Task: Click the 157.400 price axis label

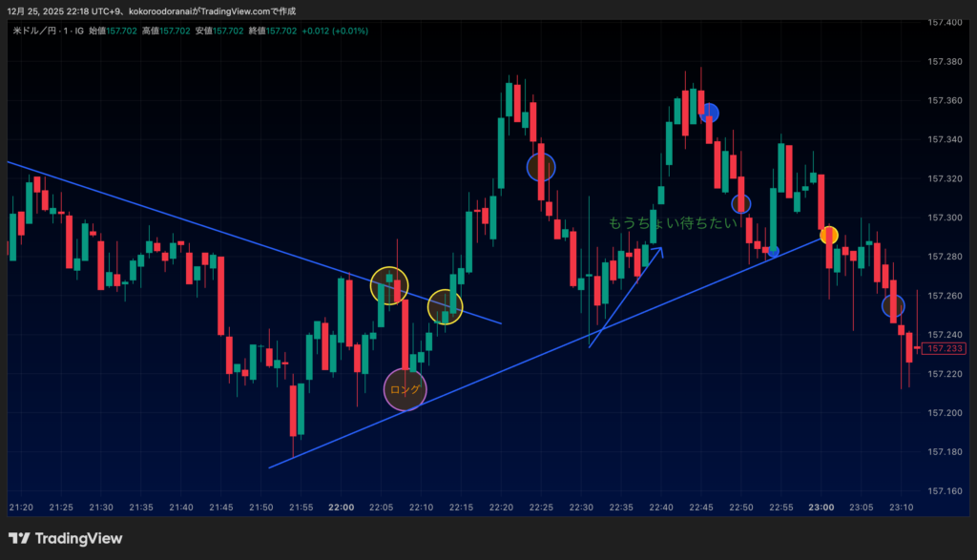Action: (x=944, y=22)
